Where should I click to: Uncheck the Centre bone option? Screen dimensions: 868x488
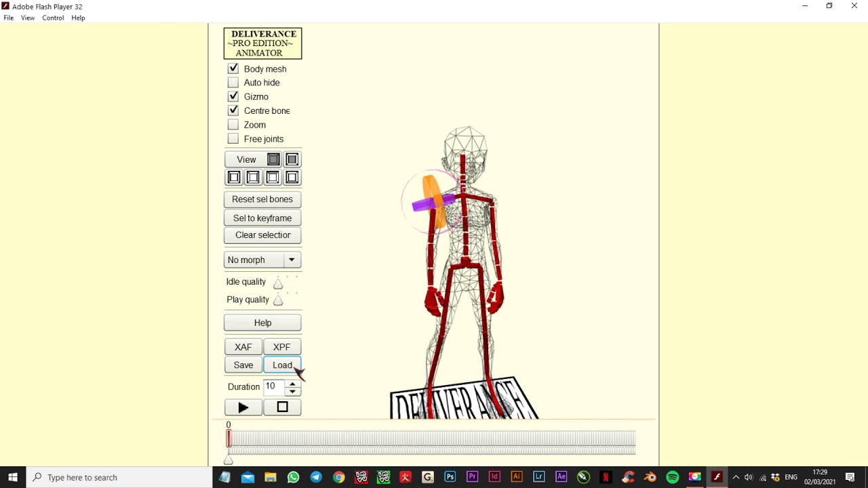(x=233, y=110)
